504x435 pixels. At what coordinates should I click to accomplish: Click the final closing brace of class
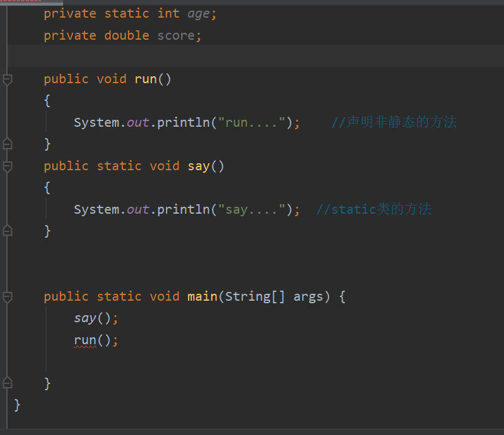click(x=17, y=405)
